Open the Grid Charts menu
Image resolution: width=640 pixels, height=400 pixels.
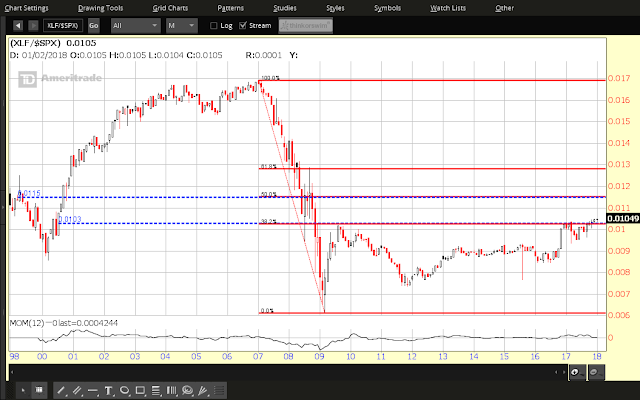170,8
